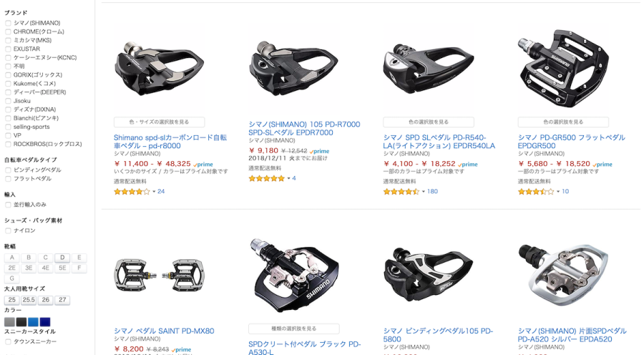Expand rating dropdown arrow next to 24 reviews

pyautogui.click(x=154, y=192)
